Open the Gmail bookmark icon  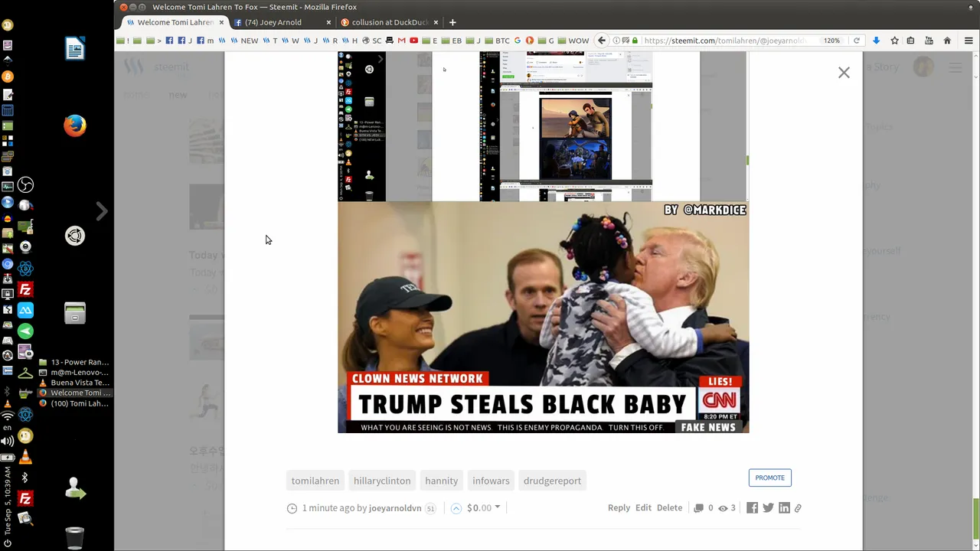point(401,41)
